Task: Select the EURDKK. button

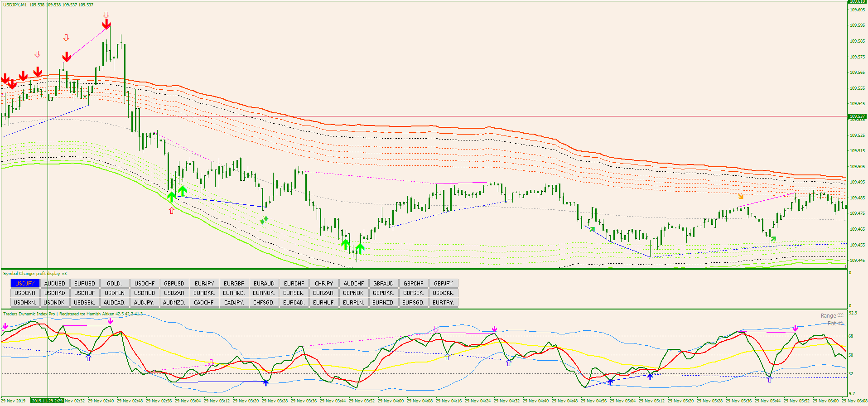Action: point(204,293)
